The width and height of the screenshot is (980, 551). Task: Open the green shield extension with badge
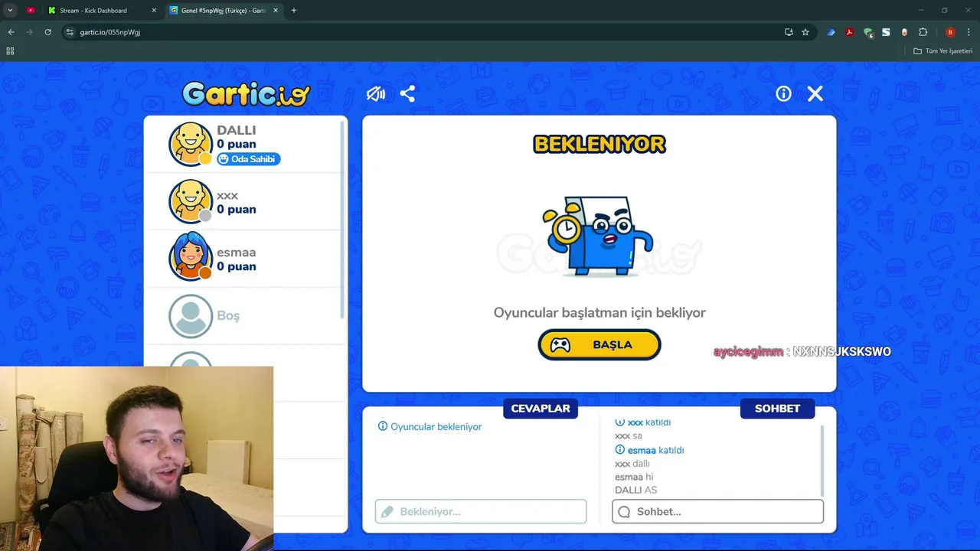click(x=867, y=32)
